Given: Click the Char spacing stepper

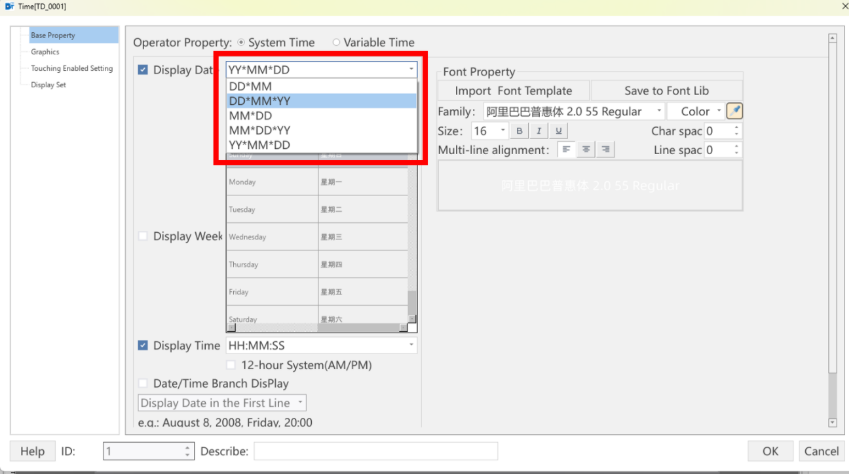Looking at the screenshot, I should pos(736,131).
